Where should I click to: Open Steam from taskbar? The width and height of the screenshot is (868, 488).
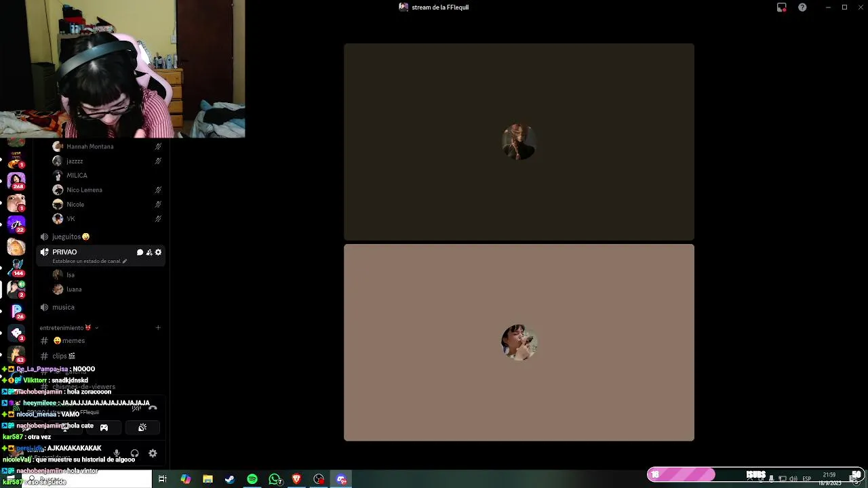pos(230,479)
